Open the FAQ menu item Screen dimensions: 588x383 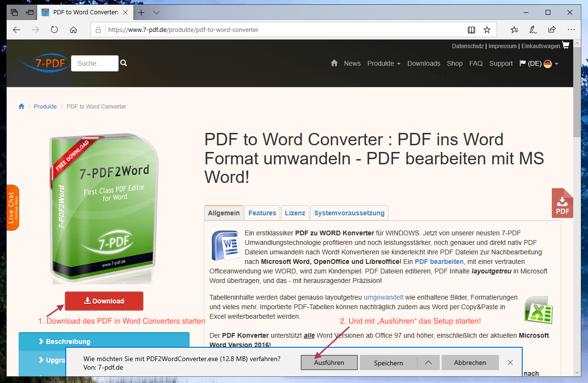click(x=476, y=63)
